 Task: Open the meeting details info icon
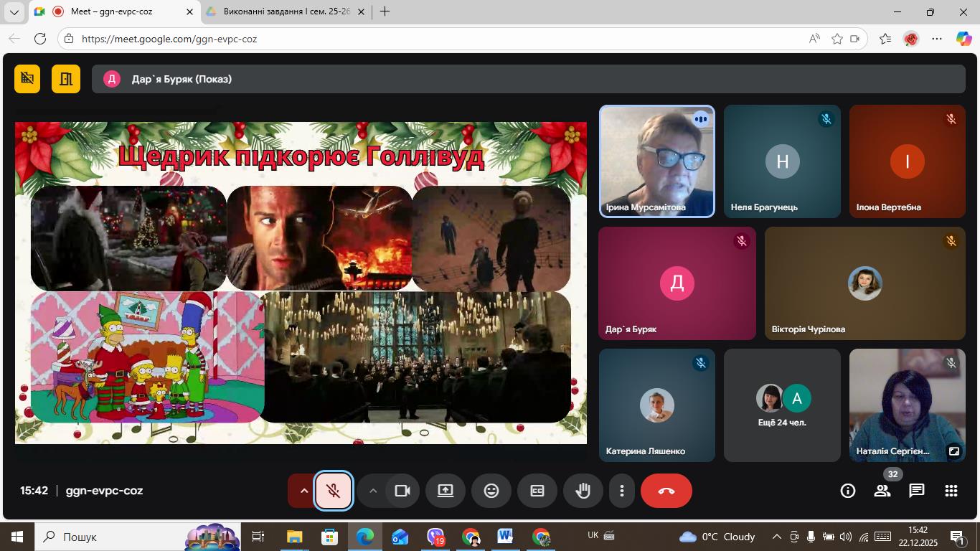(848, 491)
